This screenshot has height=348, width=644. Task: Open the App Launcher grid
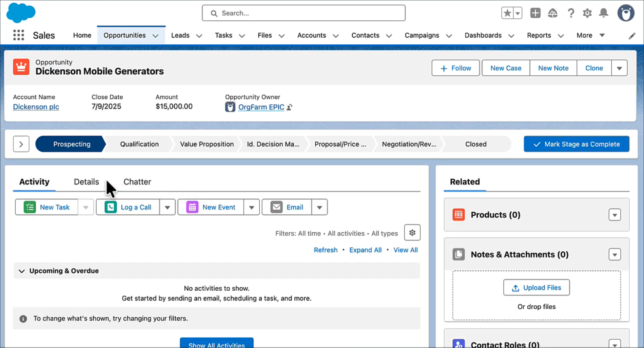coord(18,35)
